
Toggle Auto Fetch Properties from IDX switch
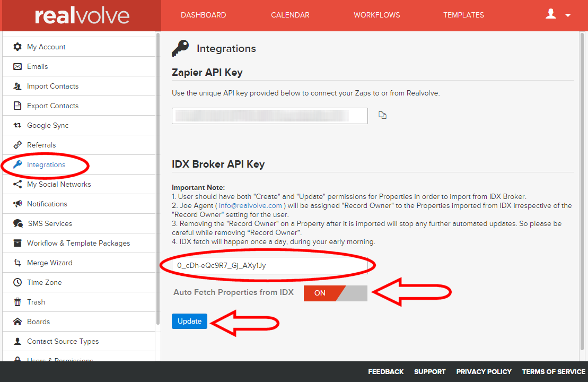point(335,293)
